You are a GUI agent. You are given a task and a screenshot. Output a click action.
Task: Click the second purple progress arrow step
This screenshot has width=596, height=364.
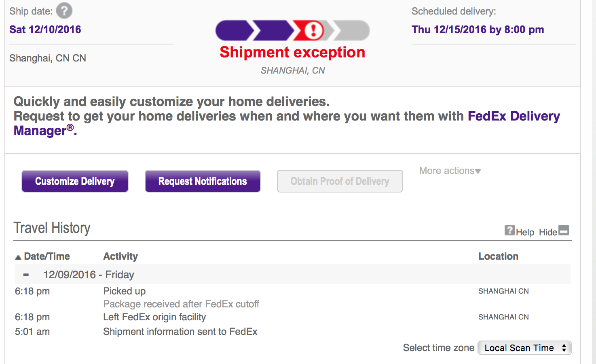tap(273, 30)
